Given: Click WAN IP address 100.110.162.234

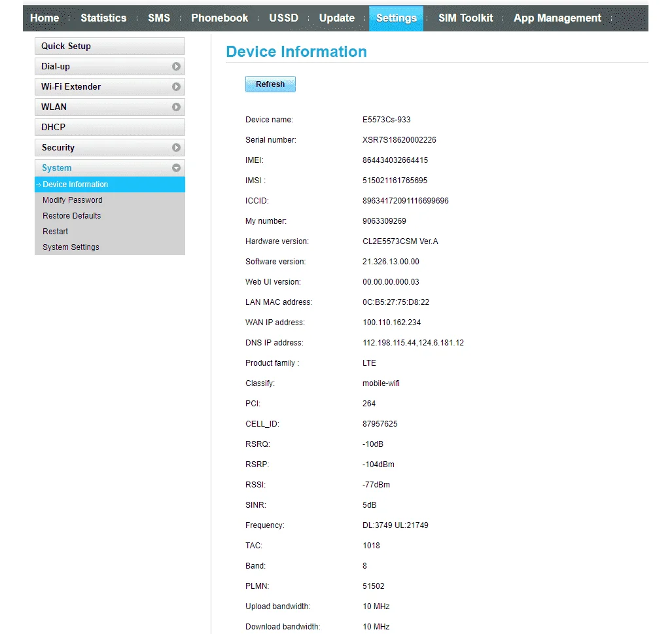Looking at the screenshot, I should 392,323.
